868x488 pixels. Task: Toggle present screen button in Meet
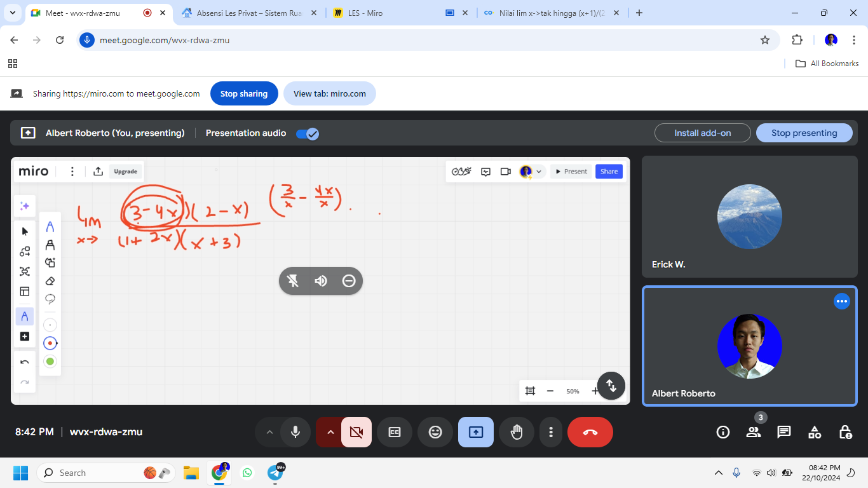pos(476,432)
